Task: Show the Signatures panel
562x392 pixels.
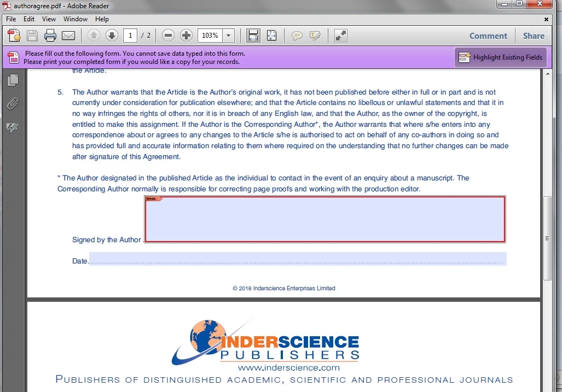Action: 13,127
